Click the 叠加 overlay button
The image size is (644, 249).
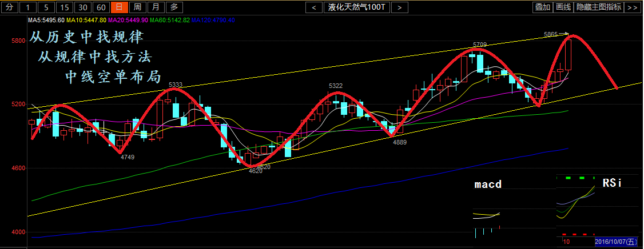(542, 7)
